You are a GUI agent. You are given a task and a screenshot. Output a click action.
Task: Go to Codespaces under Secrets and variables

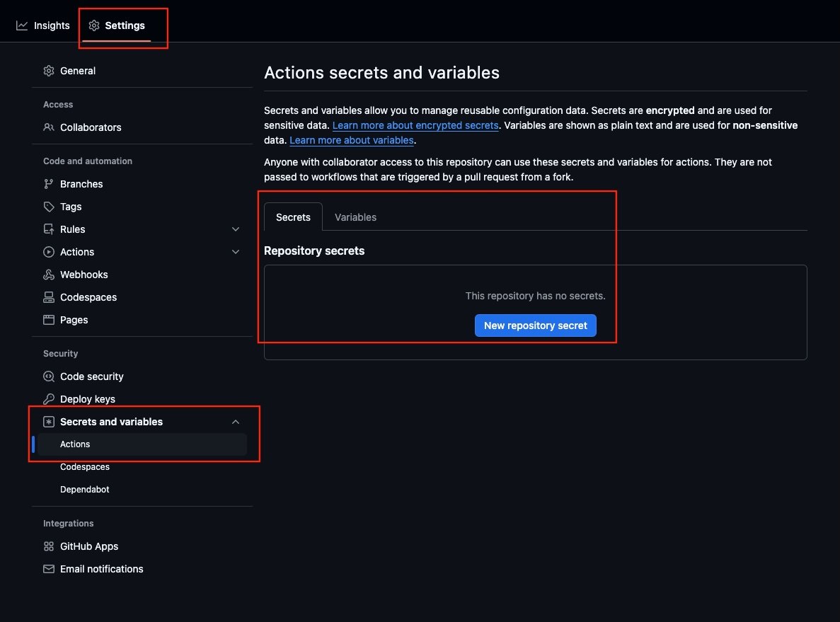[85, 467]
